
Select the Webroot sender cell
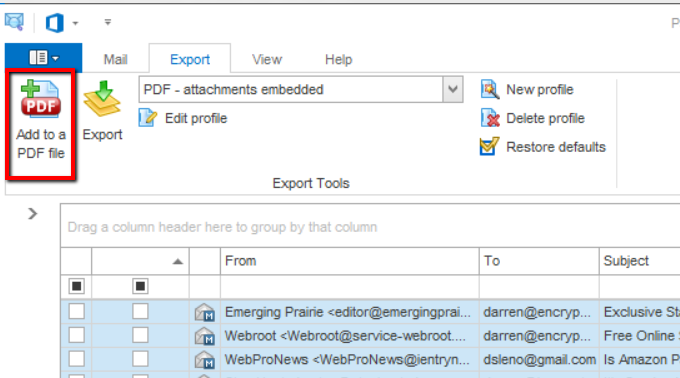point(350,336)
